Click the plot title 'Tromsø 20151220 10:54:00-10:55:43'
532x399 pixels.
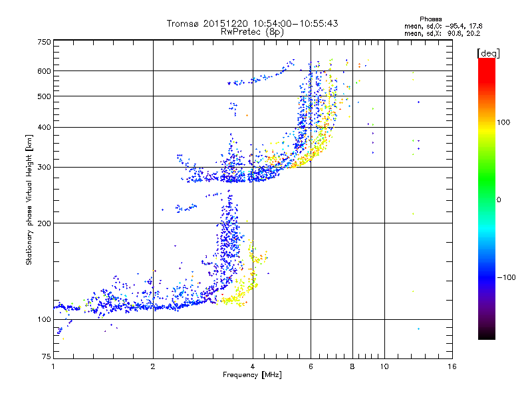tap(252, 23)
